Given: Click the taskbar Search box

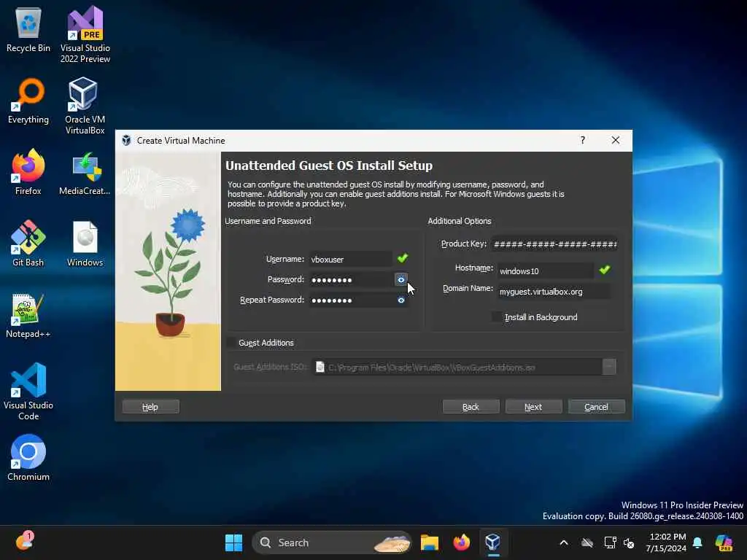Looking at the screenshot, I should [x=332, y=542].
